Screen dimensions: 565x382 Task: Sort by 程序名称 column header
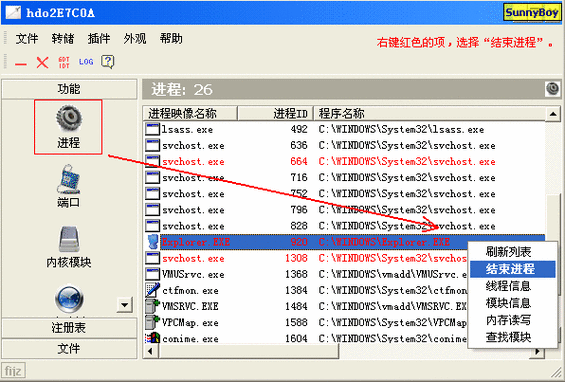(x=429, y=114)
